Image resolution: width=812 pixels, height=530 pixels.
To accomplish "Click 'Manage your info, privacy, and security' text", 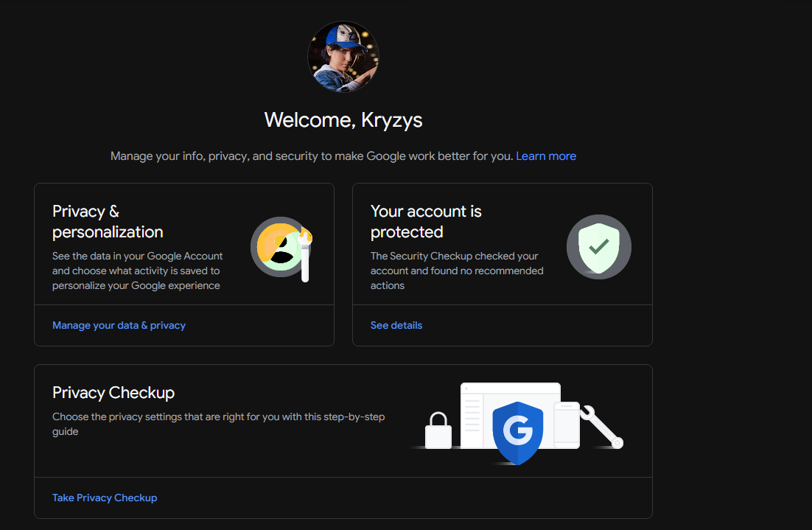I will [312, 156].
